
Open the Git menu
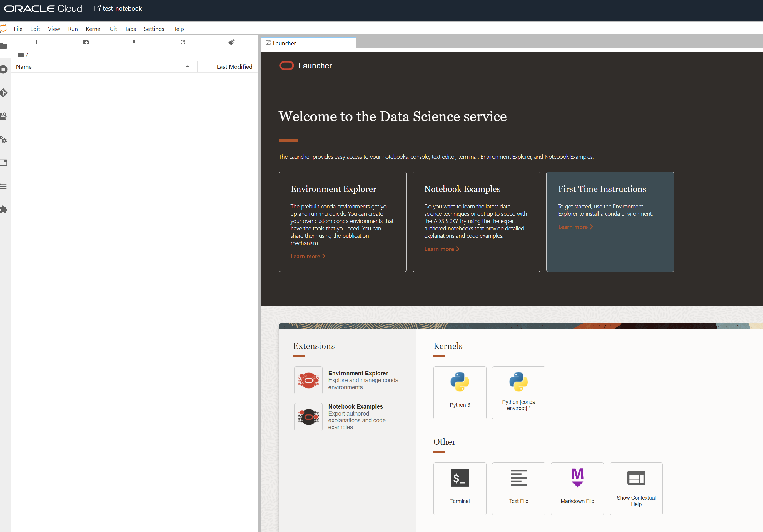[113, 29]
